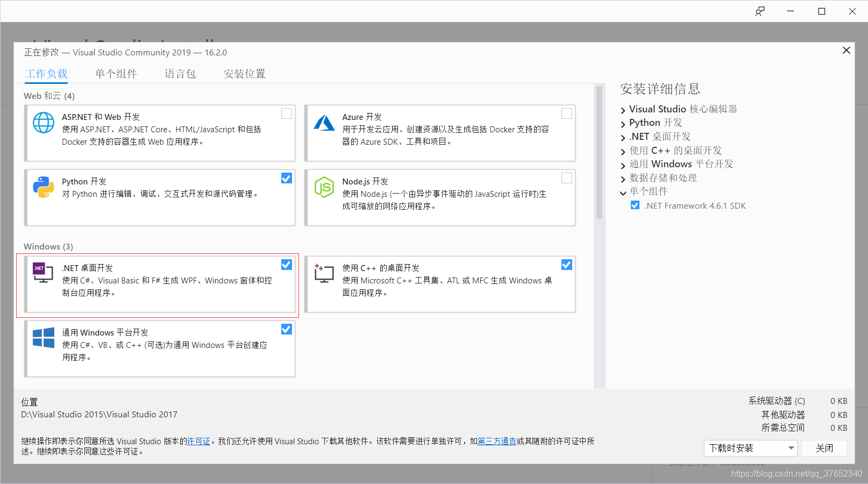Click the 系统驱动器 (C) size label

click(777, 401)
